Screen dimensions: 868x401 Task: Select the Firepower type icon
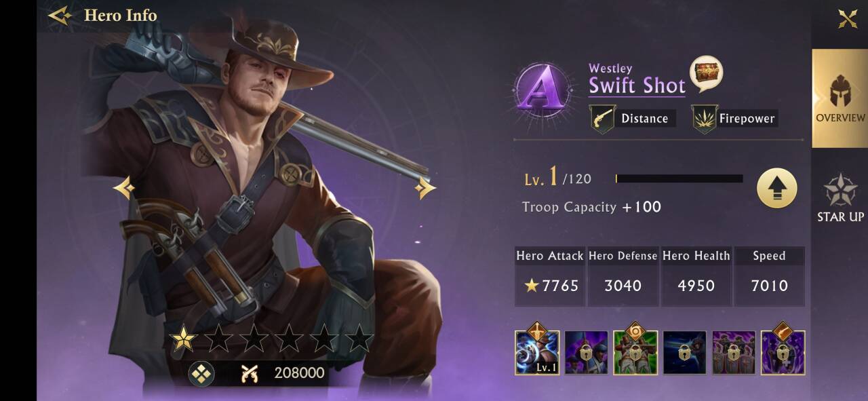(x=705, y=119)
